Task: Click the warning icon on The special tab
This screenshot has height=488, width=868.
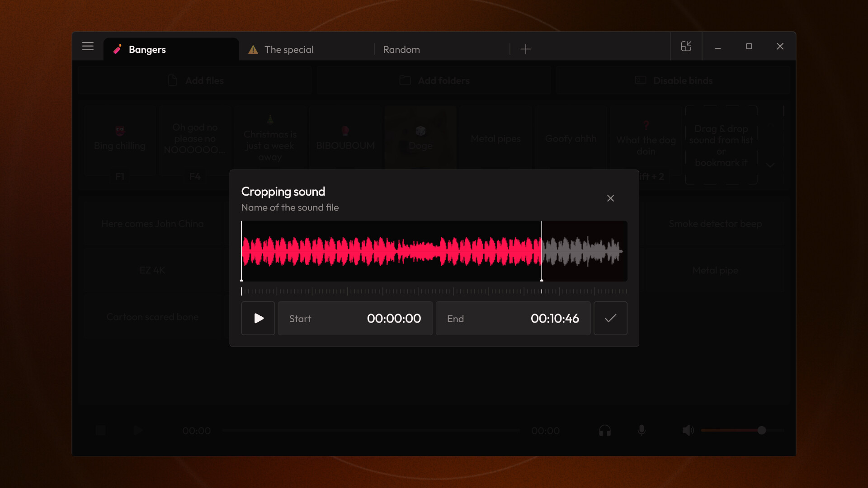Action: point(253,50)
